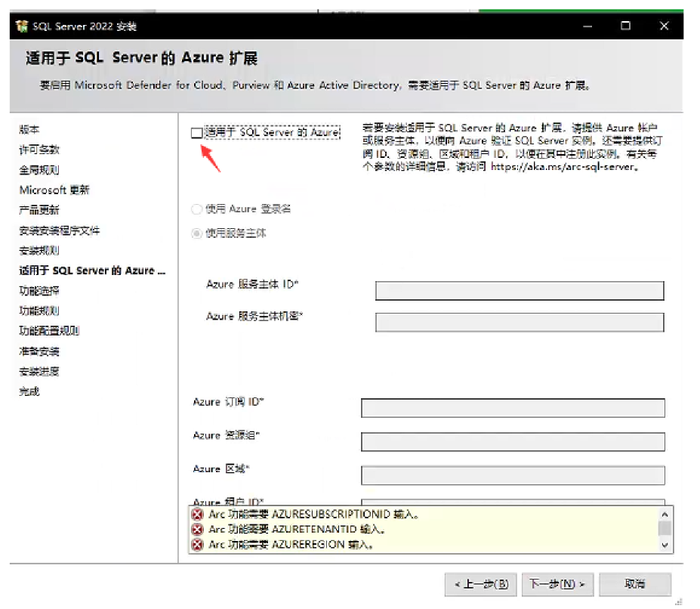Click the 许可条款 step in the sidebar
Image resolution: width=700 pixels, height=609 pixels.
coord(39,150)
